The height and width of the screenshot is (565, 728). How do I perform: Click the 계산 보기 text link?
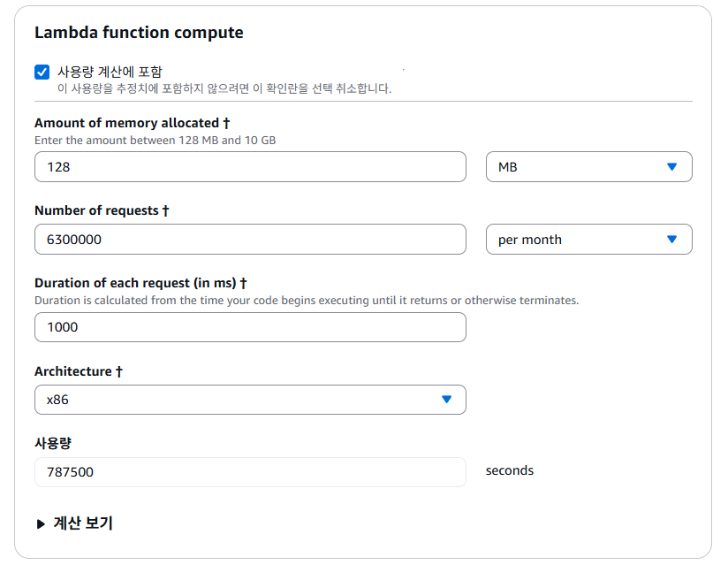[83, 523]
